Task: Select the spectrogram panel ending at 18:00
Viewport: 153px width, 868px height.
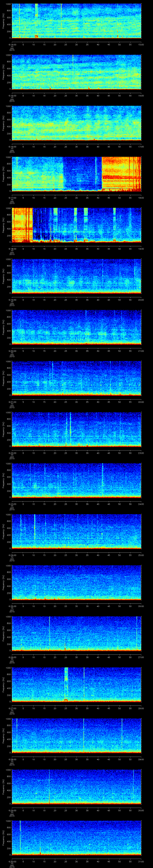Action: point(76,174)
